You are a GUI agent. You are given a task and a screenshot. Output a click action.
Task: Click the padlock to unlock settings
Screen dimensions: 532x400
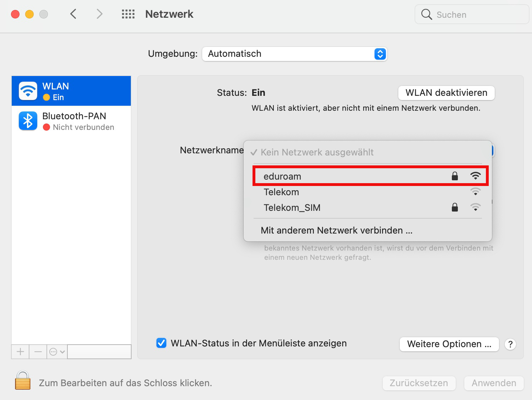[23, 380]
